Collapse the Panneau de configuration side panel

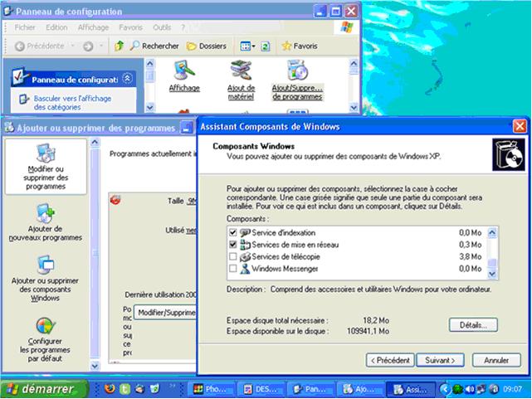pyautogui.click(x=127, y=79)
